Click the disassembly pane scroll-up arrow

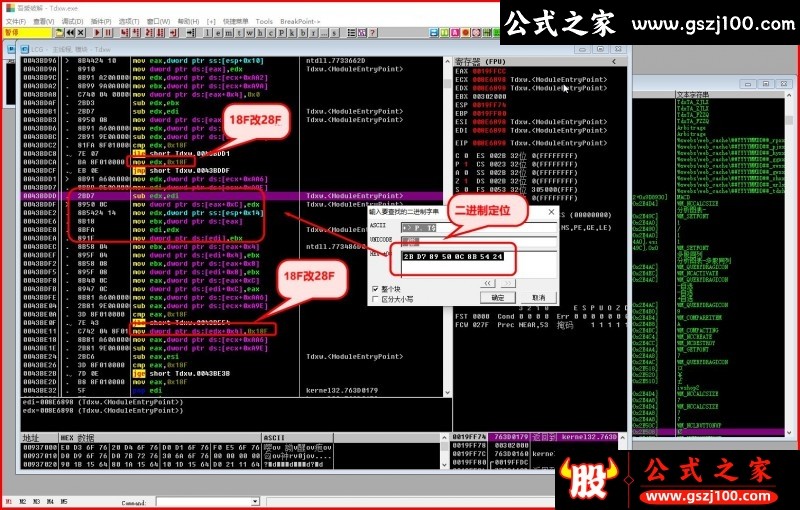[447, 60]
